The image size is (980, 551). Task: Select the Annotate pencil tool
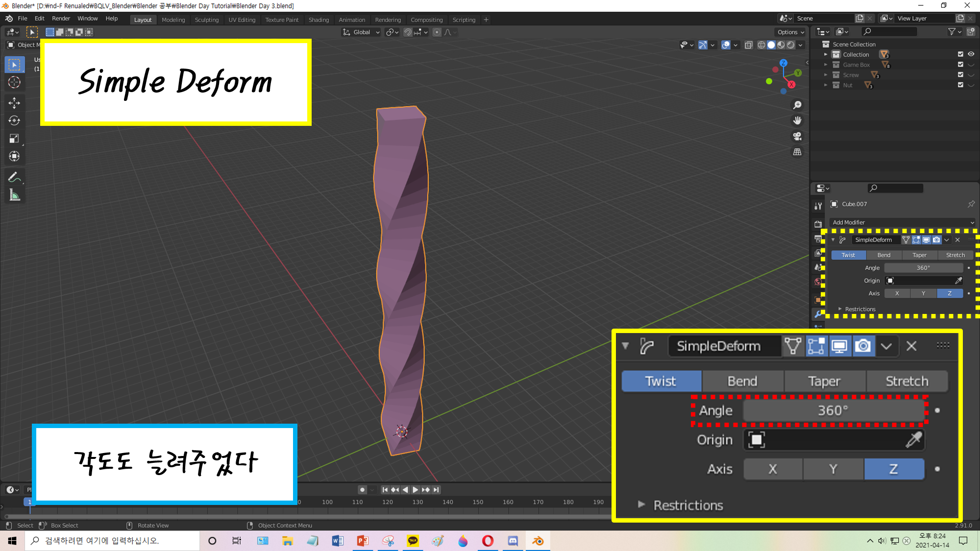click(14, 177)
